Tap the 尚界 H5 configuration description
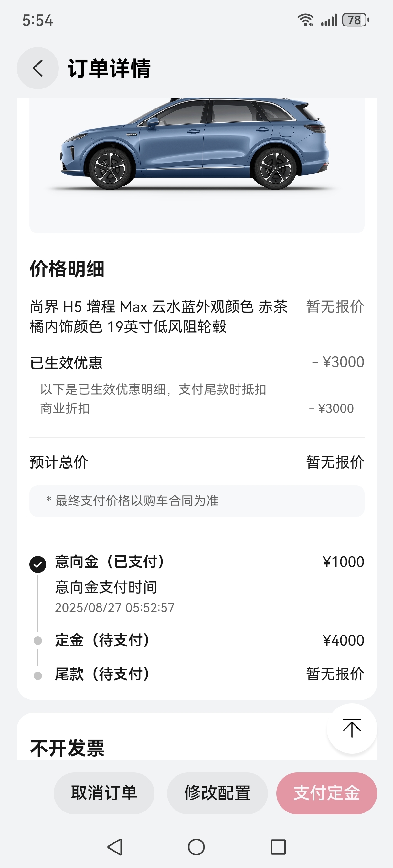This screenshot has height=868, width=393. click(x=159, y=316)
